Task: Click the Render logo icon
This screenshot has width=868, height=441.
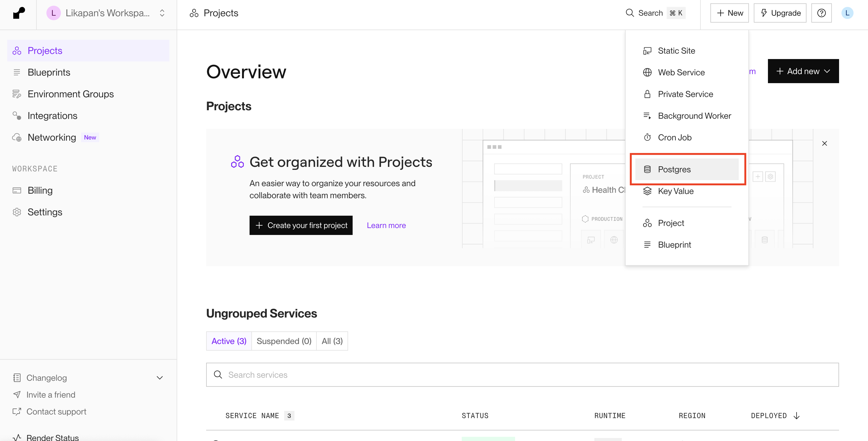Action: (19, 13)
